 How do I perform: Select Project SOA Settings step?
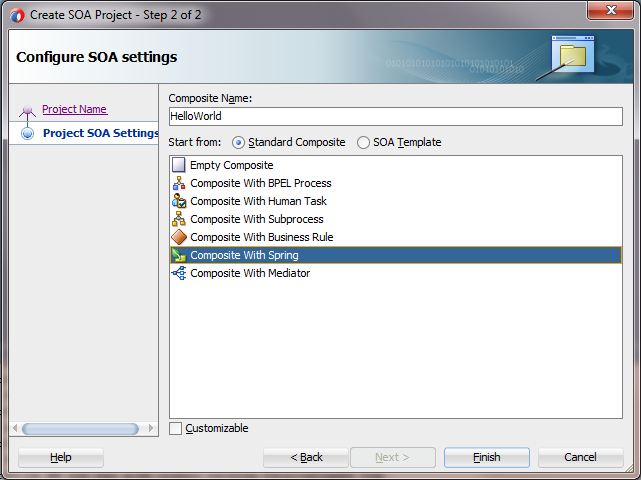pos(101,133)
